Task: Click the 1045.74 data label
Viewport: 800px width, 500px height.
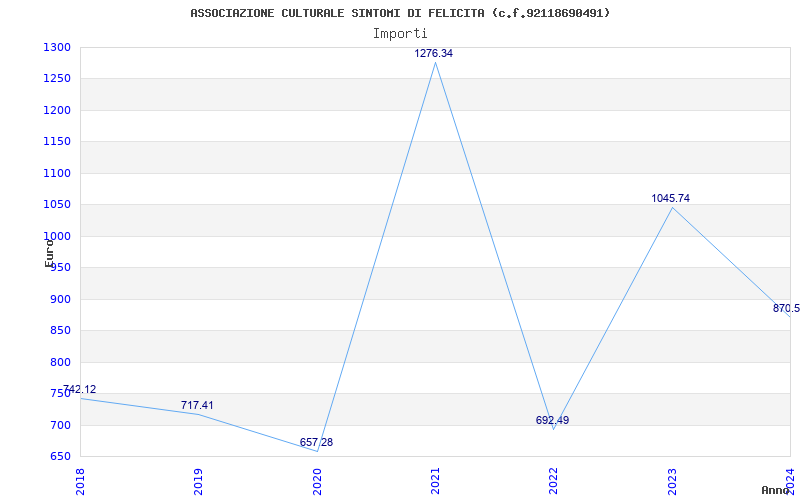Action: pos(670,198)
